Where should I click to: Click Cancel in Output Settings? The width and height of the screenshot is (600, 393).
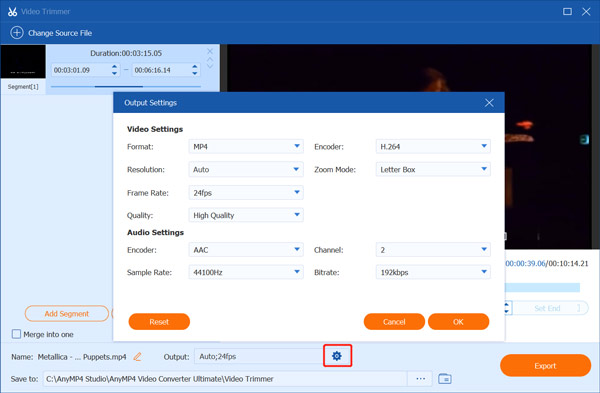point(394,322)
